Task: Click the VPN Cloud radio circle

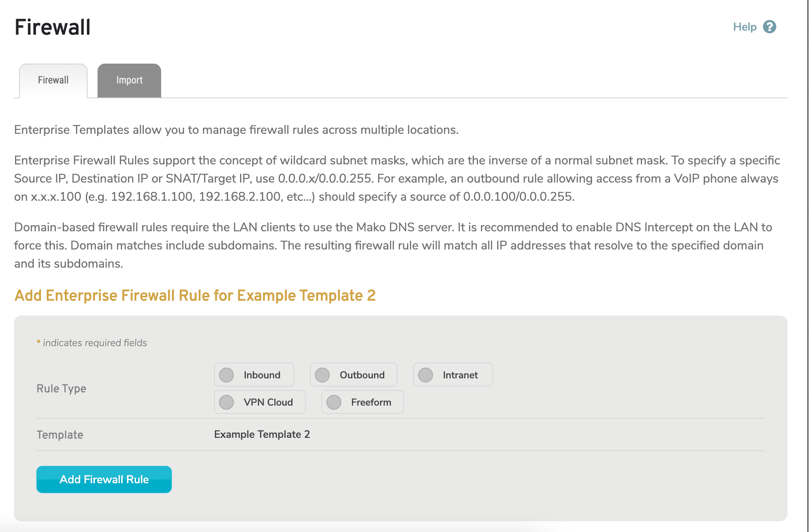Action: 226,402
